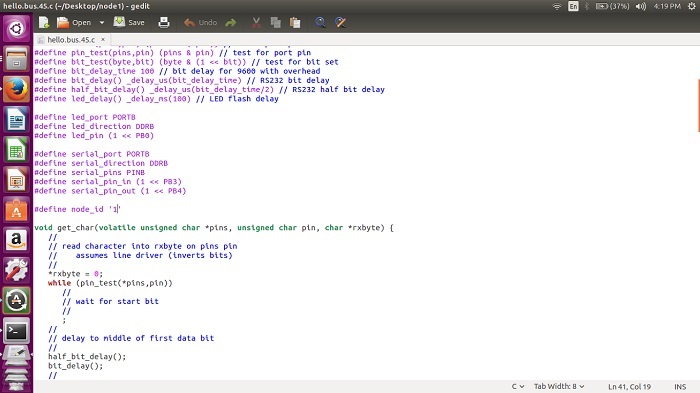Open System Settings from launcher
Image resolution: width=700 pixels, height=393 pixels.
(17, 270)
